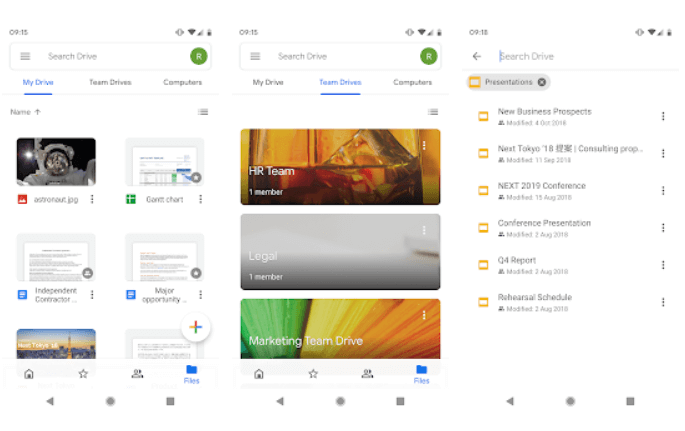
Task: Tap the plus button to create new
Action: (x=196, y=327)
